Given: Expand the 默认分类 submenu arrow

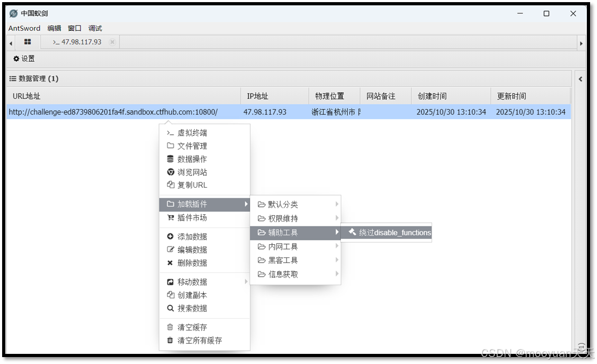Looking at the screenshot, I should (x=337, y=204).
